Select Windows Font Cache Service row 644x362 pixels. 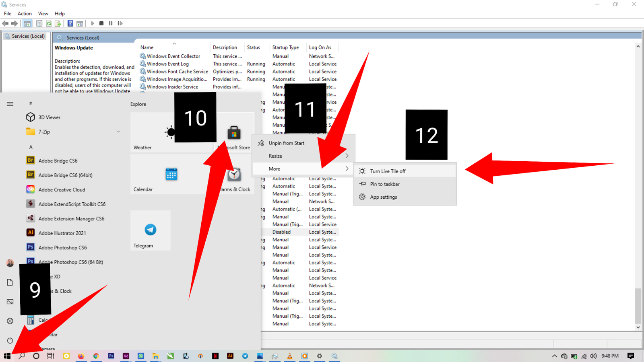238,72
